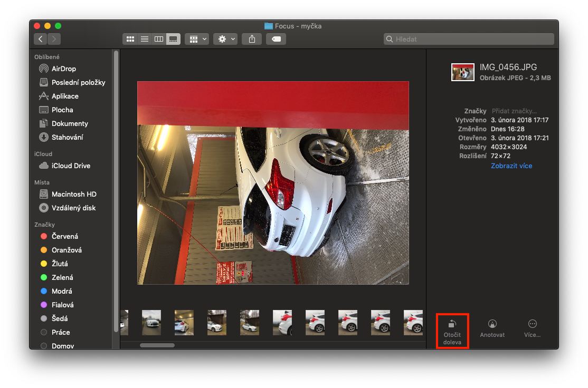588x388 pixels.
Task: Switch to icon view mode
Action: point(130,39)
